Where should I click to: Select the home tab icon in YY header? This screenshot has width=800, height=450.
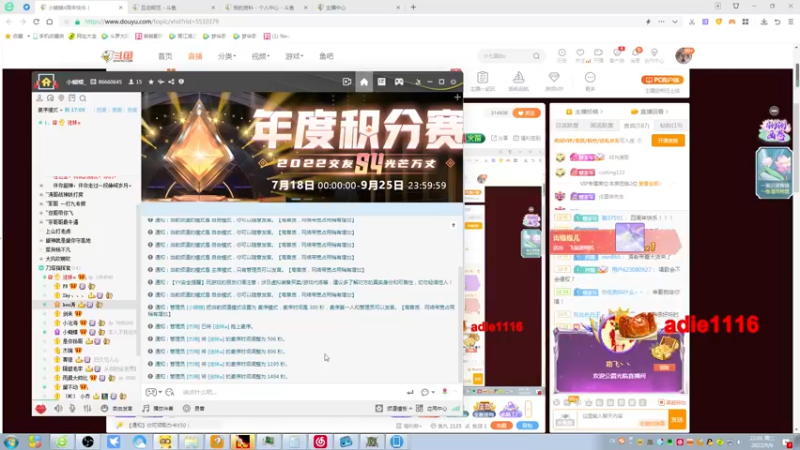[364, 82]
